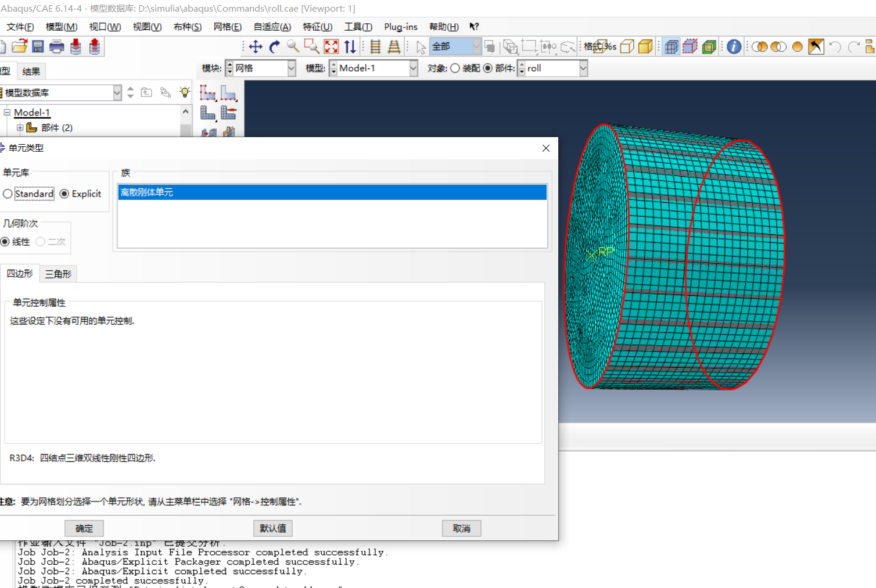Expand the 部件 (2) tree node

[x=20, y=128]
